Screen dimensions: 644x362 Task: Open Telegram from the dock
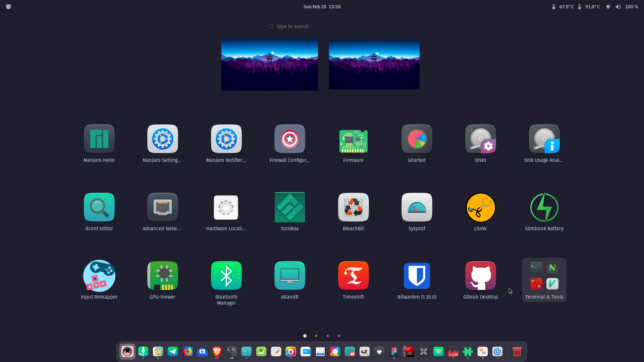[x=173, y=352]
